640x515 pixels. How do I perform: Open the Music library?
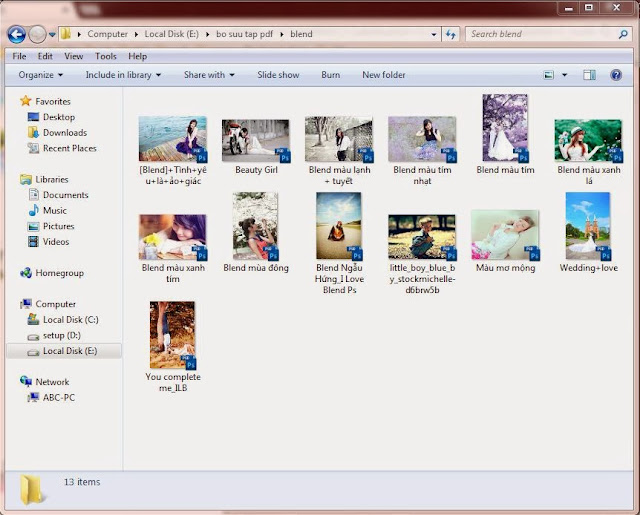click(x=54, y=211)
